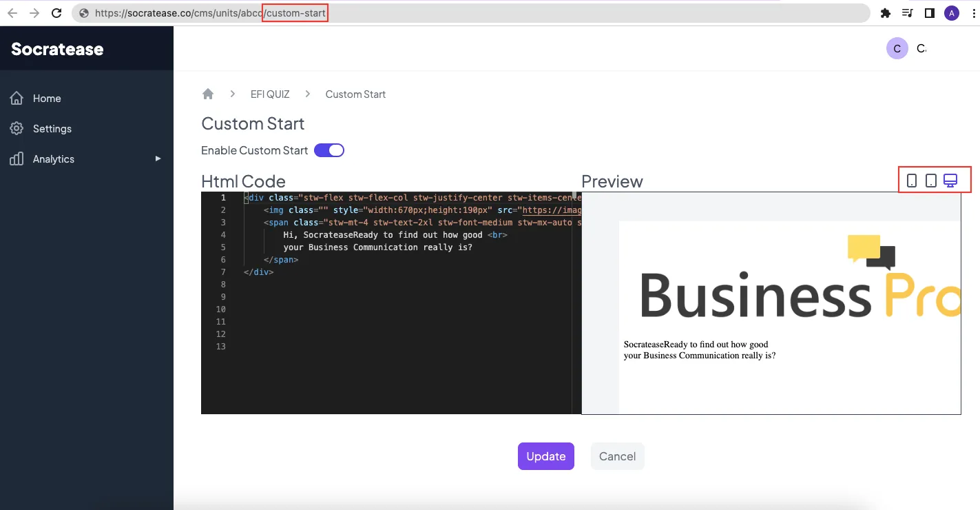
Task: Click the 'Html Code' heading
Action: coord(243,181)
